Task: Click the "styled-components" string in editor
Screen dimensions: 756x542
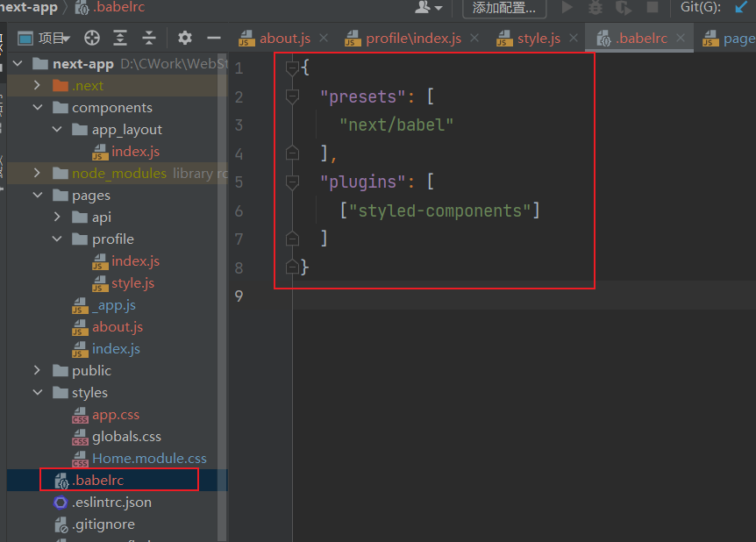Action: (439, 210)
